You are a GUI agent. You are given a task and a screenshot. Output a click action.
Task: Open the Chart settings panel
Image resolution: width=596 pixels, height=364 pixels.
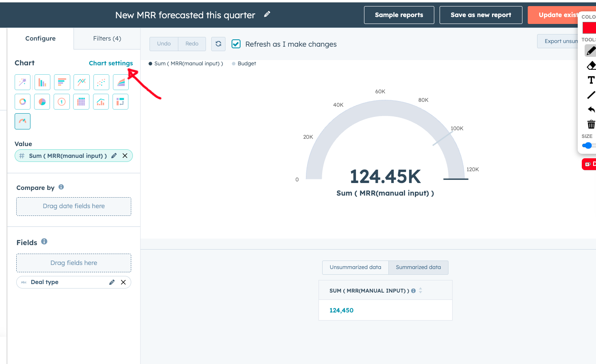pos(111,63)
